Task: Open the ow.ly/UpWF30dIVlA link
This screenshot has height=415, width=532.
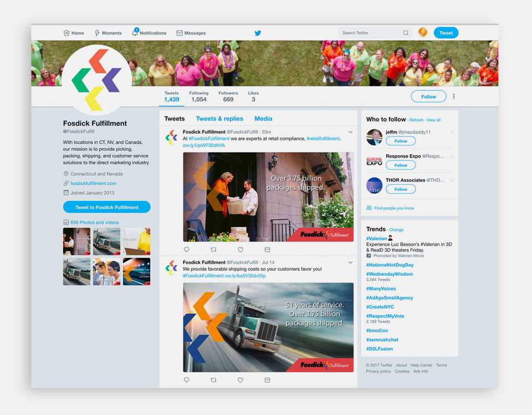Action: [x=203, y=145]
